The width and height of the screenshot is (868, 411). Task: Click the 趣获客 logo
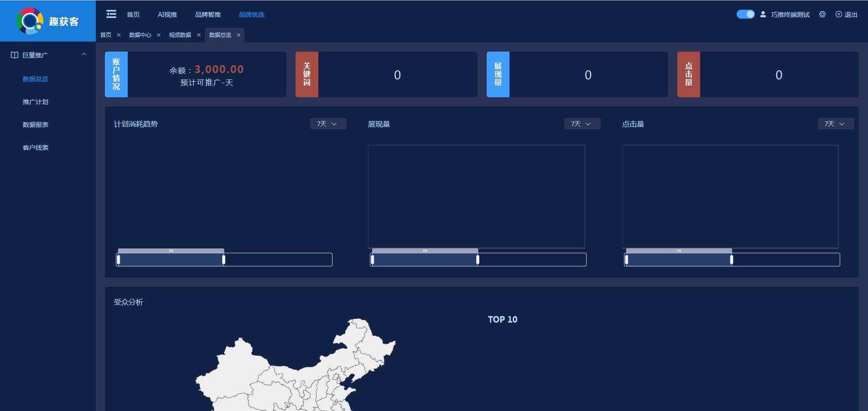[48, 21]
